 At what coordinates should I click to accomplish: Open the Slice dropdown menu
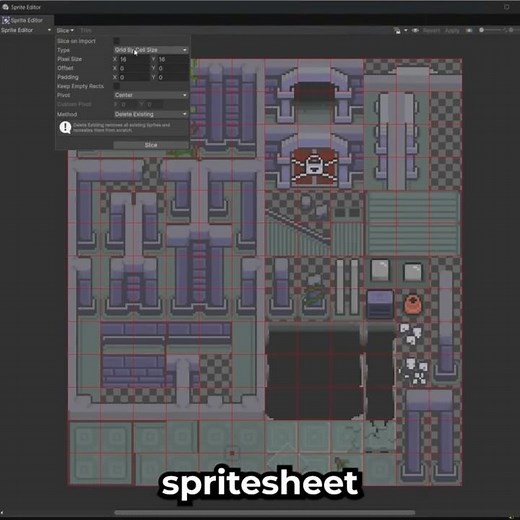point(65,30)
